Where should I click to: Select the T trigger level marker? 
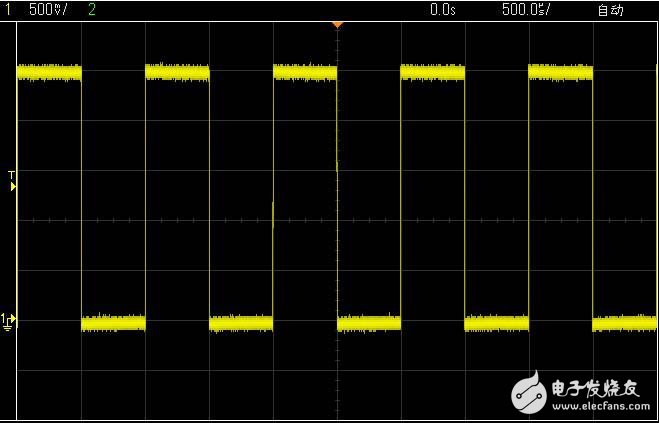[x=12, y=181]
